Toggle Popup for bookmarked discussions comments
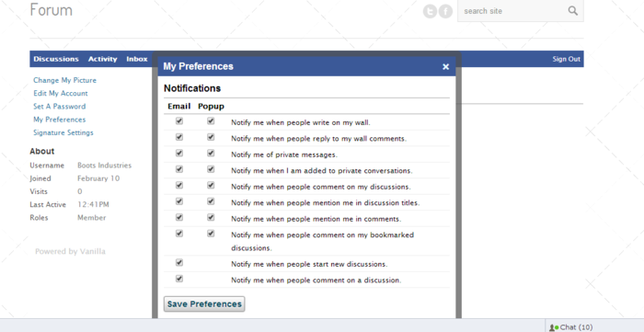This screenshot has height=332, width=644. coord(211,234)
